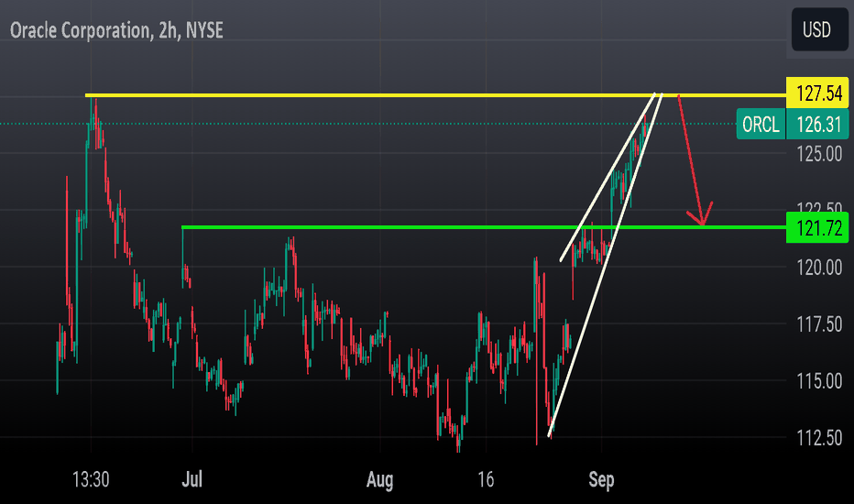This screenshot has height=504, width=854.
Task: Click the ORCL ticker tag
Action: click(x=761, y=125)
